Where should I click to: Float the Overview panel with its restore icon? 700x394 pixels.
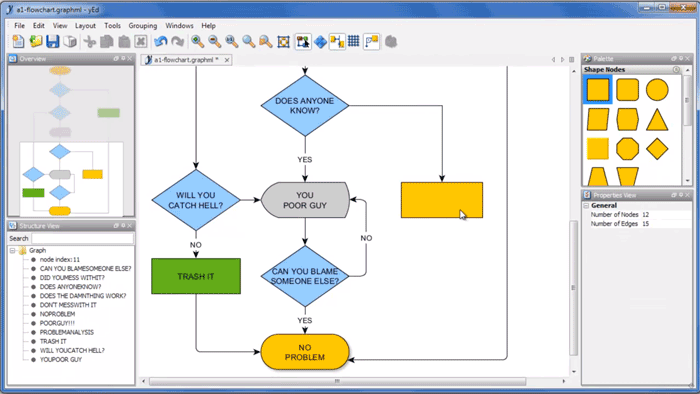(116, 58)
